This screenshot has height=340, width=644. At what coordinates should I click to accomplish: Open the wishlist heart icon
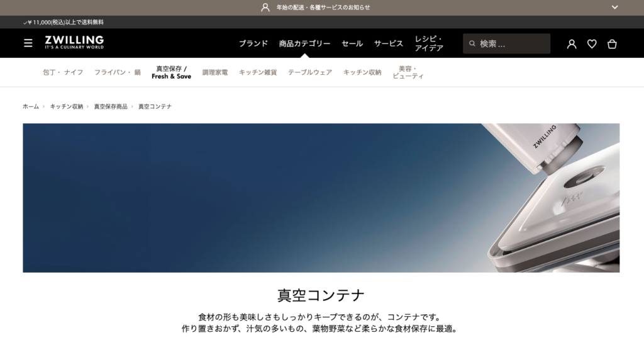click(x=592, y=43)
